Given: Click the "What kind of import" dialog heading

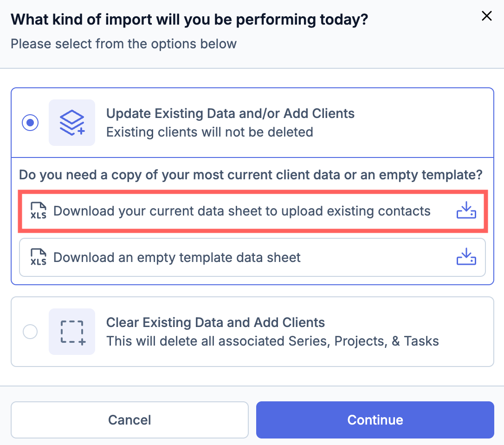Looking at the screenshot, I should click(x=189, y=20).
